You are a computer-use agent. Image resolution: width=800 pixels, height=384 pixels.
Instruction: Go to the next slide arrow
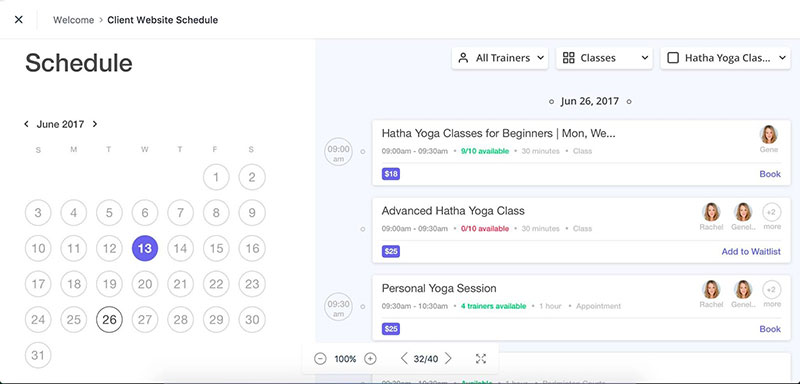point(448,359)
